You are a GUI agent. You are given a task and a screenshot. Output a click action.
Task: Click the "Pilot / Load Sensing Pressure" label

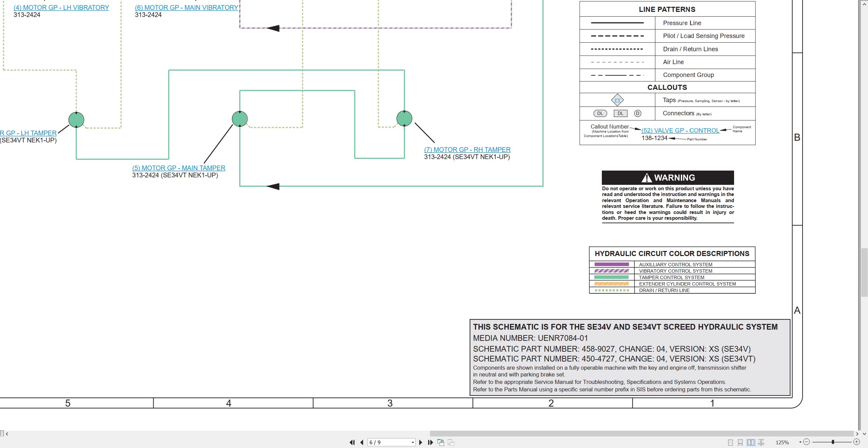[x=704, y=36]
